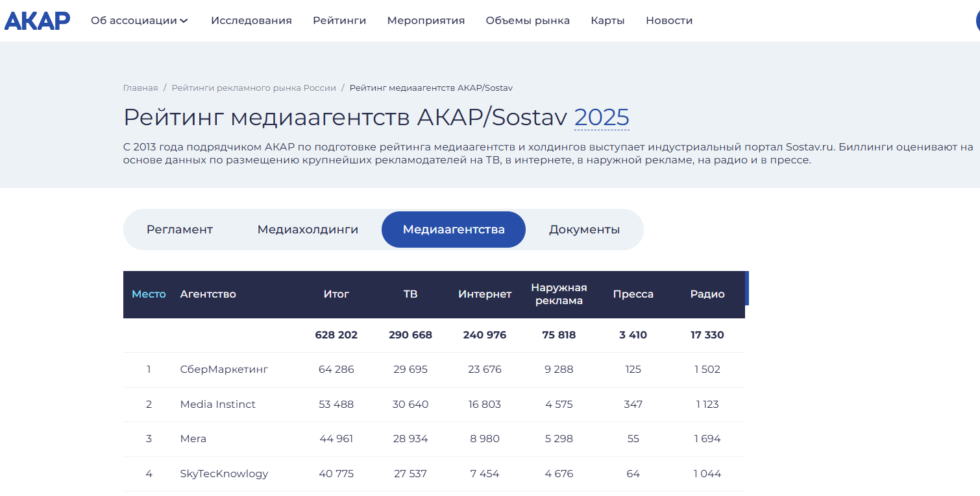Image resolution: width=980 pixels, height=496 pixels.
Task: Expand the Об ассоциации dropdown menu
Action: [x=140, y=21]
